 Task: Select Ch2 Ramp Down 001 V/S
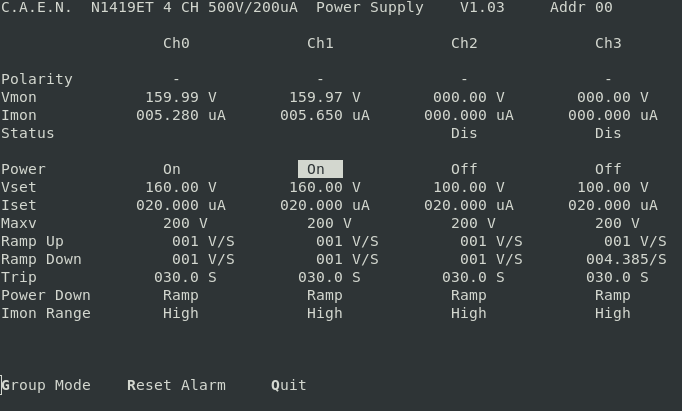pos(491,260)
